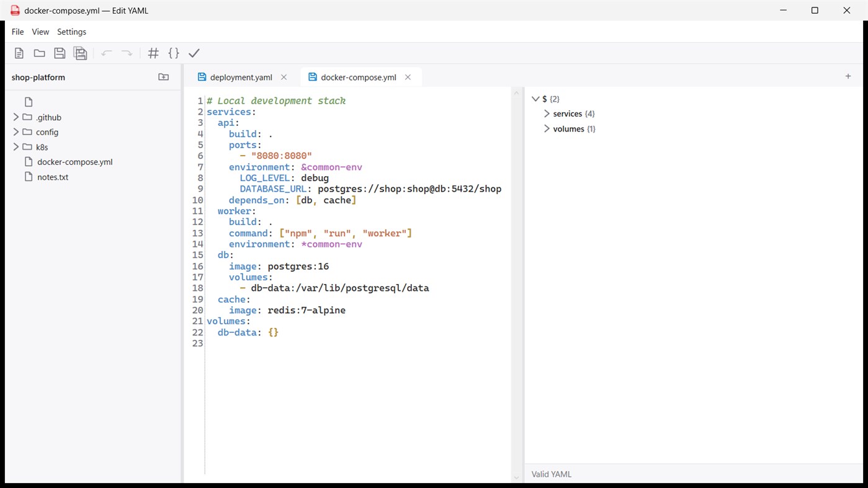The width and height of the screenshot is (868, 488).
Task: Click the editor scrollbar up arrow
Action: tap(516, 93)
